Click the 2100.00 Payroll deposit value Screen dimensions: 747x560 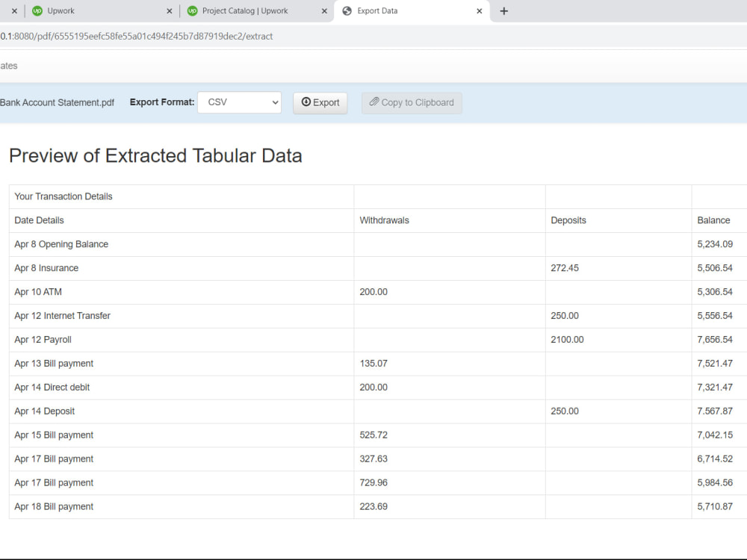click(x=567, y=340)
